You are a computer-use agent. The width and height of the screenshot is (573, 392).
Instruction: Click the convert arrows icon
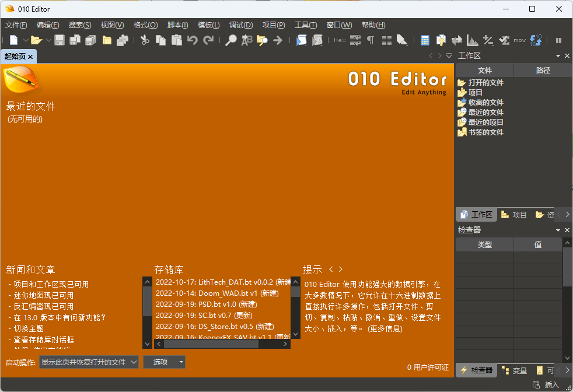coord(457,40)
